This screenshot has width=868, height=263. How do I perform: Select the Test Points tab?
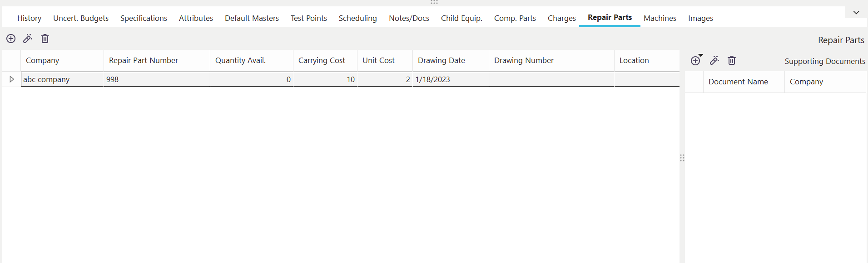(309, 18)
